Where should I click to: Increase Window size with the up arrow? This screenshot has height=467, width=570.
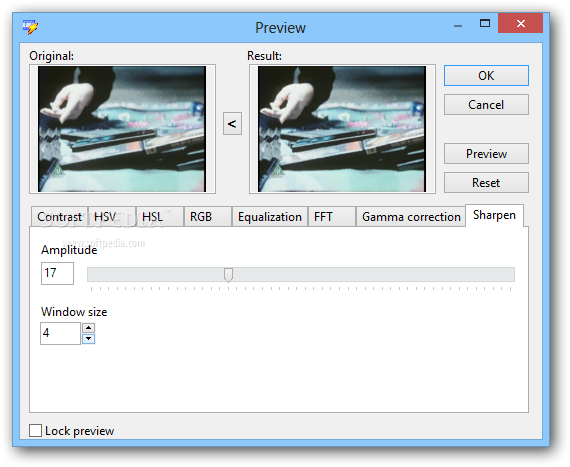(88, 328)
